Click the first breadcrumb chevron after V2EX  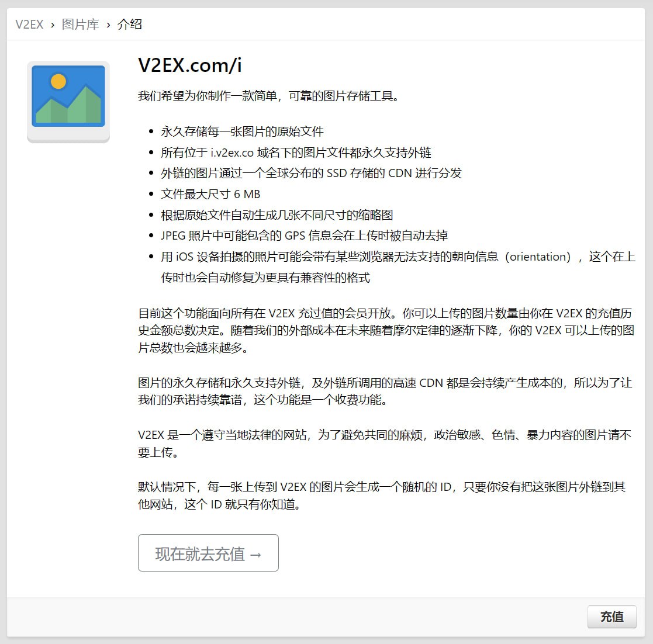[x=53, y=25]
